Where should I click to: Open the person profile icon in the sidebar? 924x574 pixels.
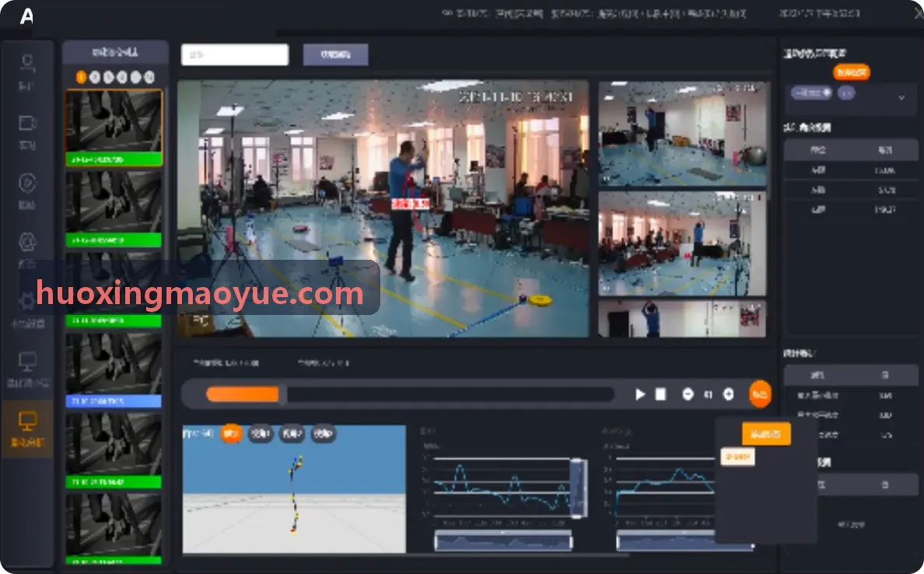(x=27, y=63)
